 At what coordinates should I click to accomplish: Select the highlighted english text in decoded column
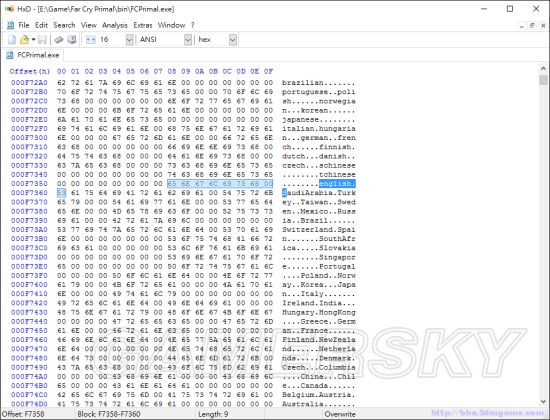tap(337, 184)
